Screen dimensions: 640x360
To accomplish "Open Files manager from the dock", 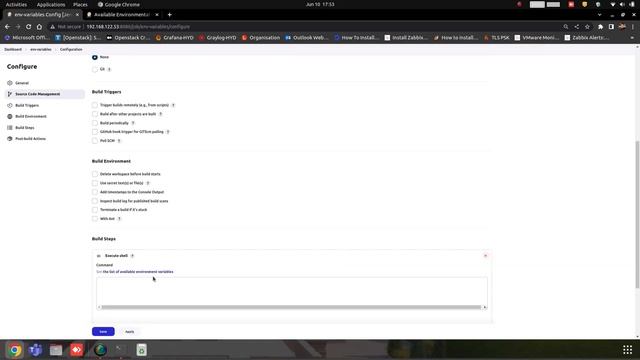I will [x=56, y=350].
